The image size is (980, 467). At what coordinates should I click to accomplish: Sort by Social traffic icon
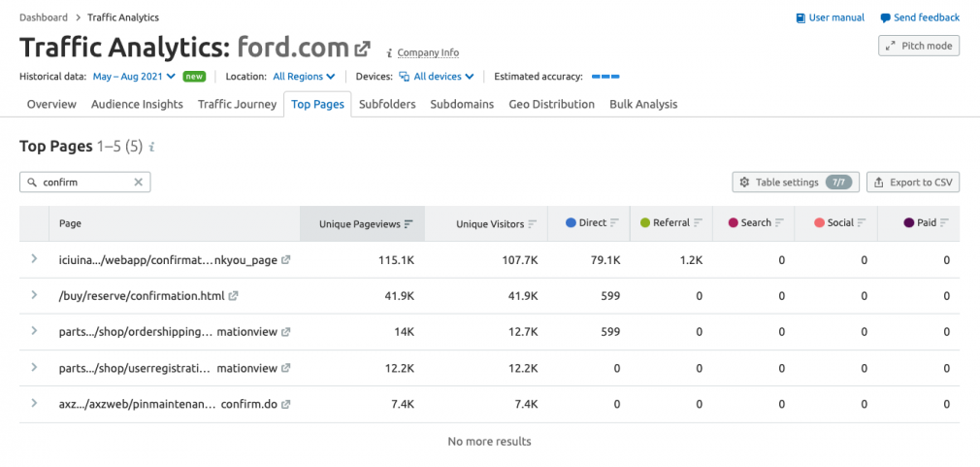(x=862, y=222)
